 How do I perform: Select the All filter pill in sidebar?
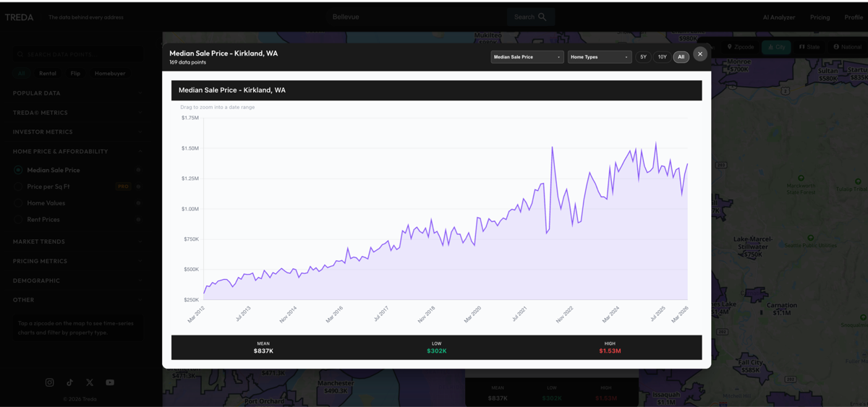pos(21,73)
